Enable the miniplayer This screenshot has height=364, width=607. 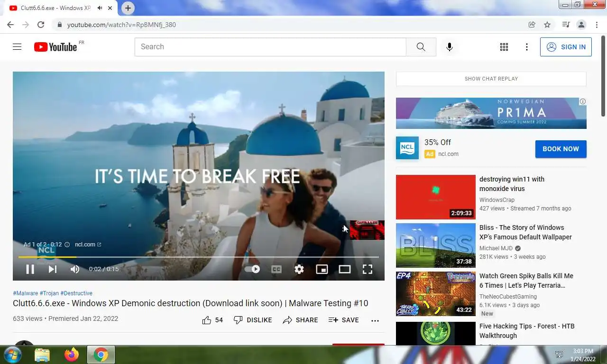[x=322, y=269]
